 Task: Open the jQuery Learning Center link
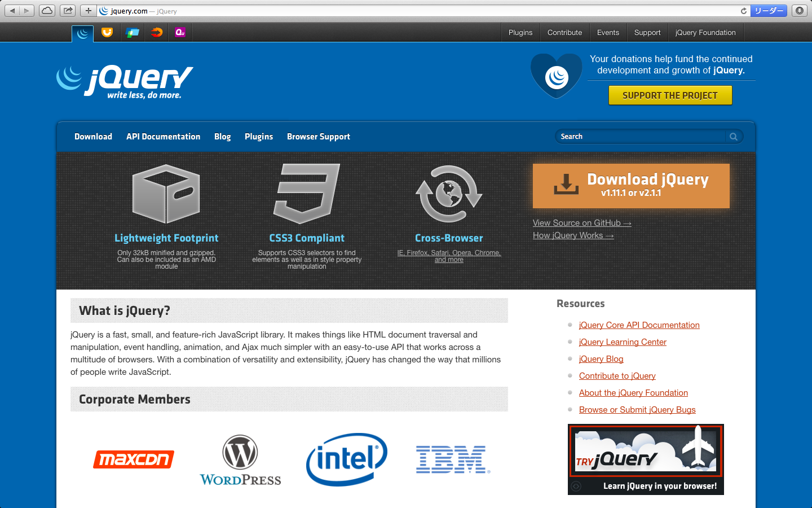point(623,342)
